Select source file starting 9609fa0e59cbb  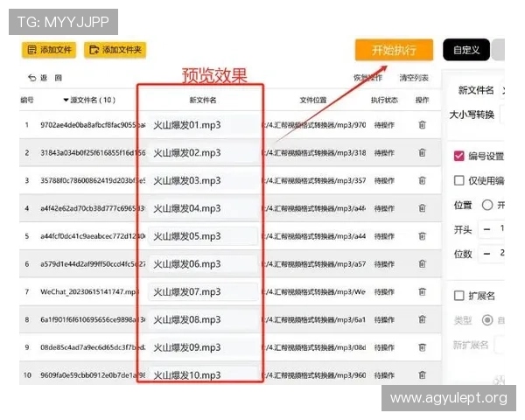(x=93, y=375)
